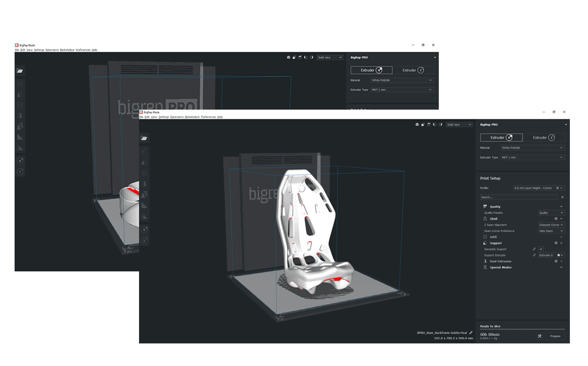Open file folder icon in back window

click(20, 71)
